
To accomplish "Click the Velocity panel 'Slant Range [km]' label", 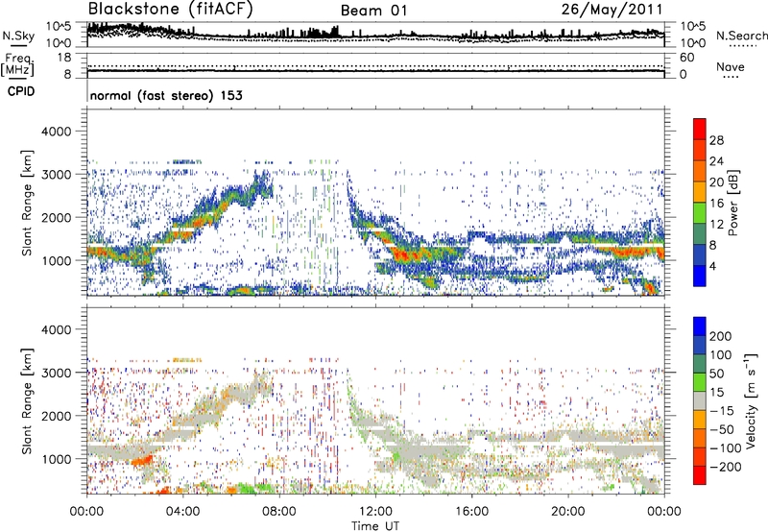I will (27, 400).
